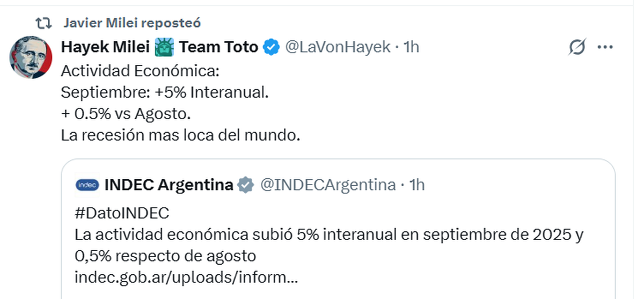
Task: Click the Statue of Liberty emoji in the name
Action: pos(164,48)
